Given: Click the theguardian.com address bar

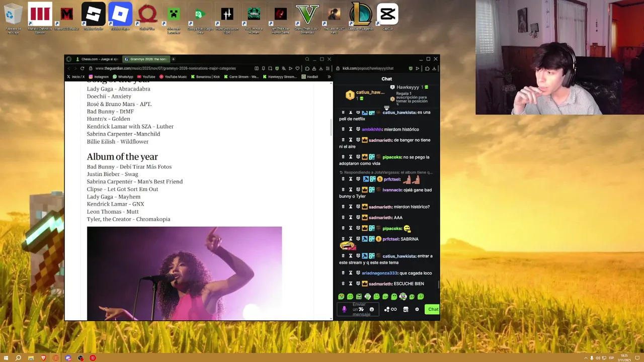Looking at the screenshot, I should tap(165, 68).
